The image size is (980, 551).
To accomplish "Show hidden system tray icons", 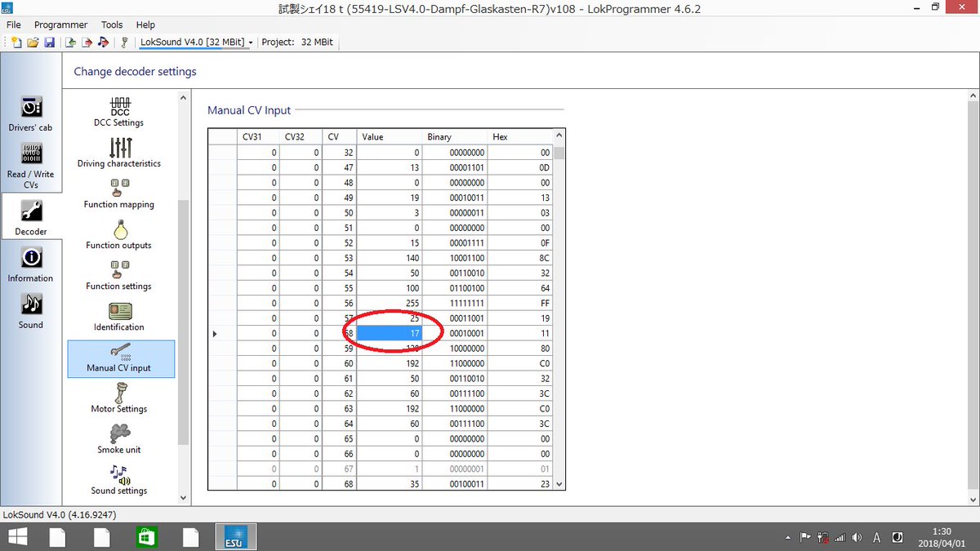I will click(x=788, y=537).
